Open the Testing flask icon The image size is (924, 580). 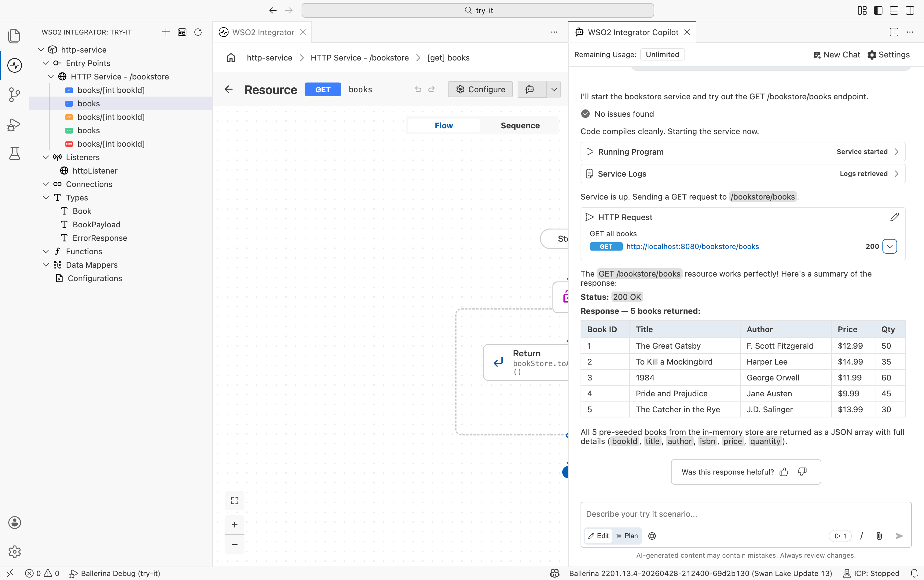pyautogui.click(x=15, y=153)
